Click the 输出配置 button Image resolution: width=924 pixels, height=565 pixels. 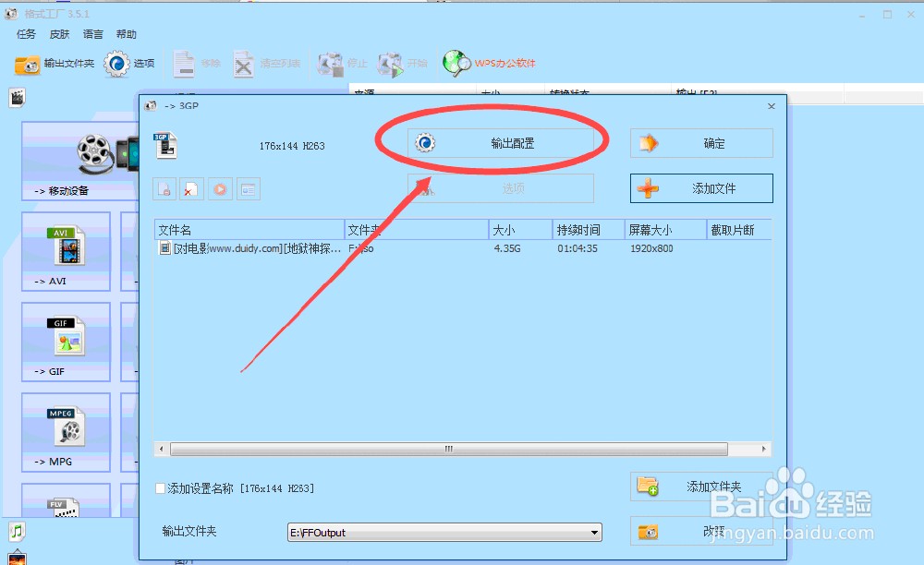tap(500, 143)
